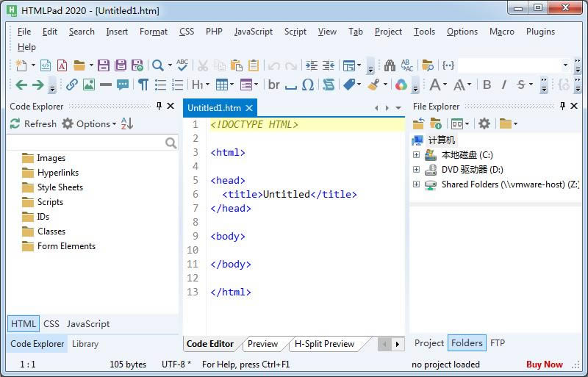The image size is (588, 377).
Task: Run the ABC spell check
Action: [x=182, y=65]
